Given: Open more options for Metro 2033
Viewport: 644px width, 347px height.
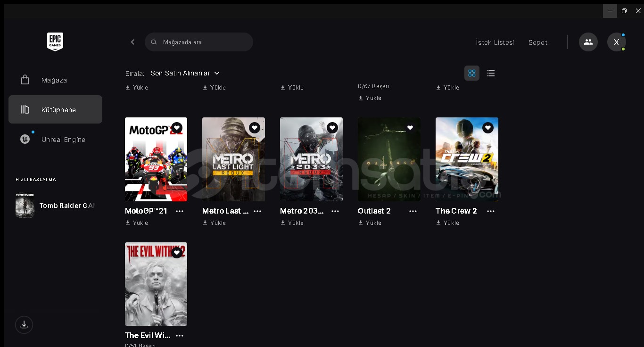Looking at the screenshot, I should tap(335, 211).
